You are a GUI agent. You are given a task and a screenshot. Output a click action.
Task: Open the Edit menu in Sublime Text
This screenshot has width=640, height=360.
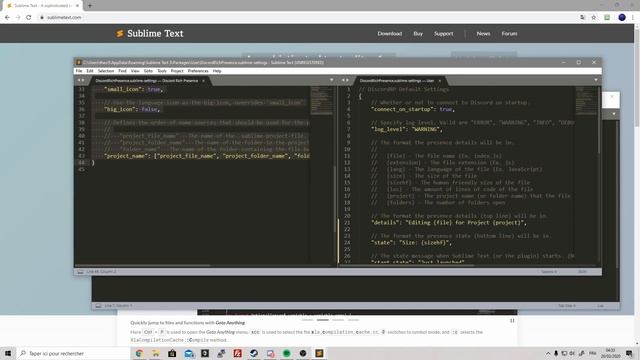(90, 71)
